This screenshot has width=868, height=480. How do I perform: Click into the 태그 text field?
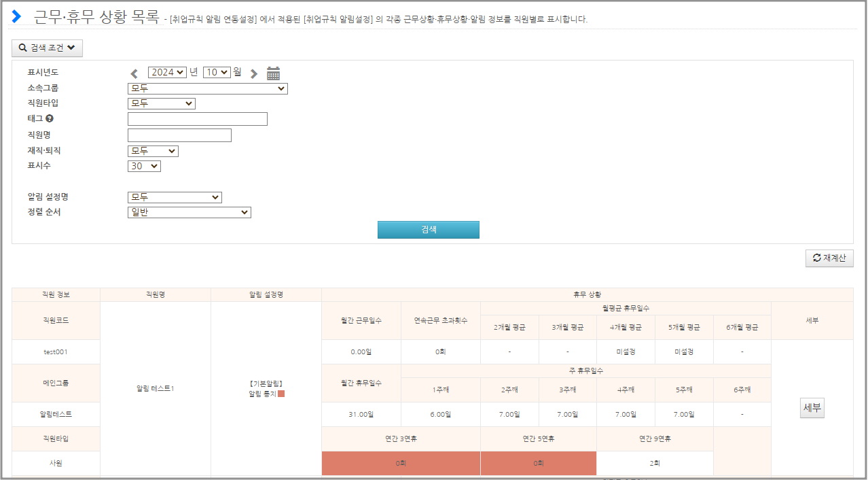tap(197, 119)
